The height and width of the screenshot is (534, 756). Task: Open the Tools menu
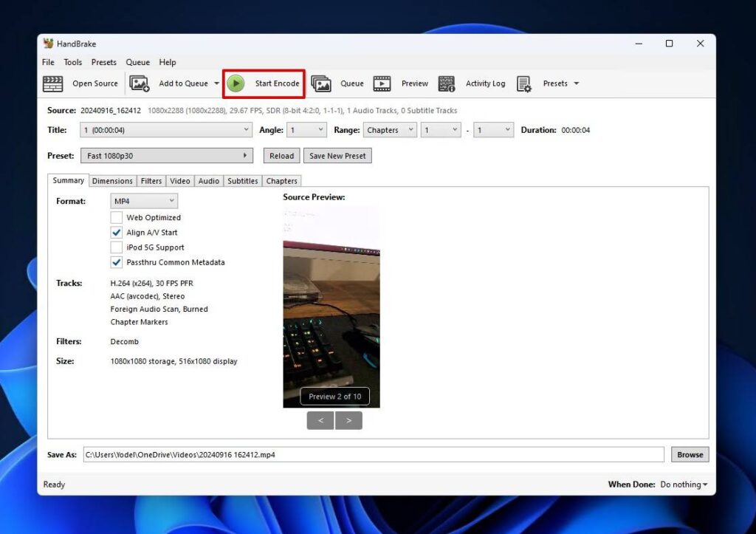(72, 62)
